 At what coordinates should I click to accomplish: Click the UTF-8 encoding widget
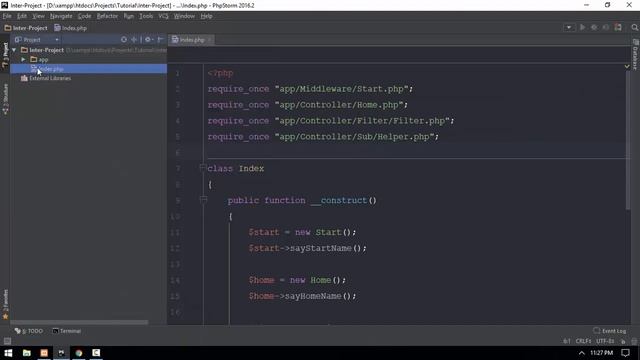pyautogui.click(x=604, y=341)
